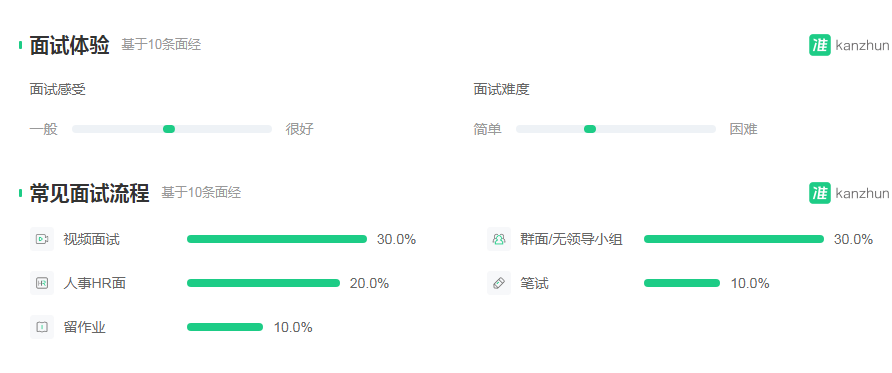Click 基于10条面经 text next to 面试体验

pyautogui.click(x=161, y=45)
